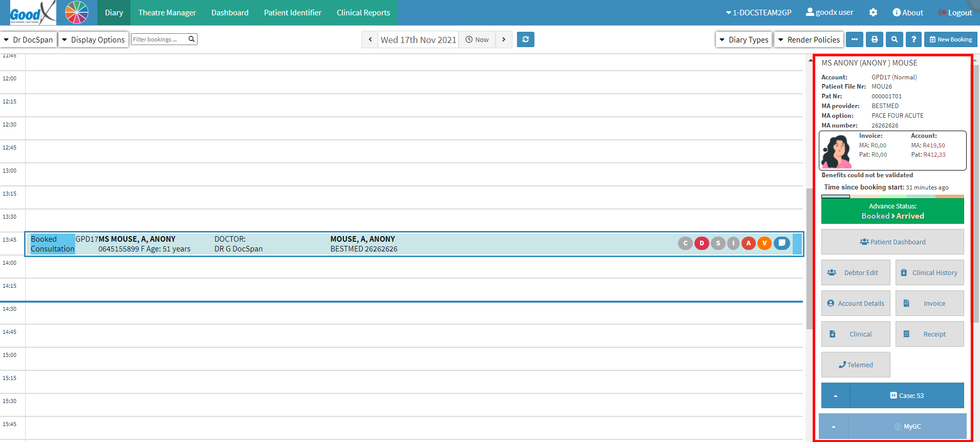980x442 pixels.
Task: Open the help question mark icon
Action: (x=913, y=39)
